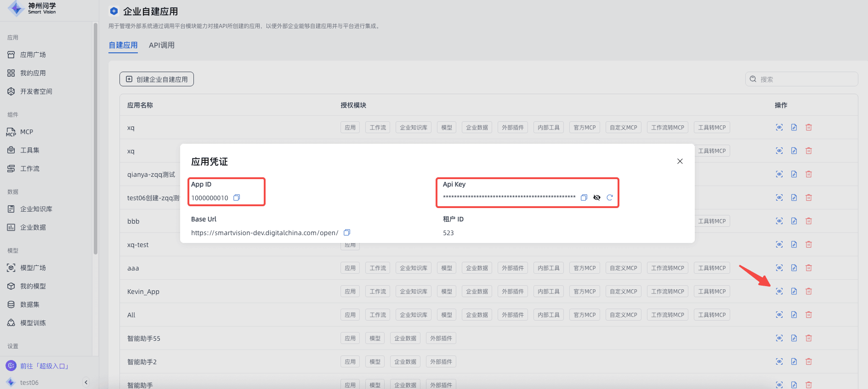The width and height of the screenshot is (868, 389).
Task: Edit the aaa application
Action: [794, 268]
